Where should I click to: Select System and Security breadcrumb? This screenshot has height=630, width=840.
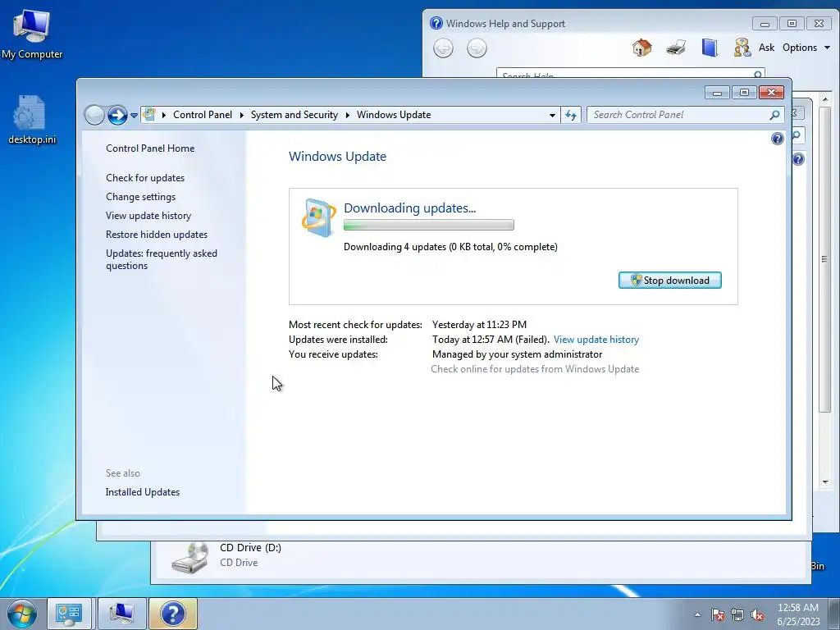294,115
